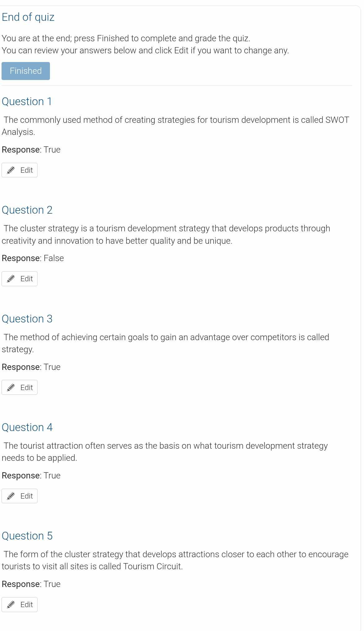Click the highlighter icon in the last Edit button

(x=11, y=604)
